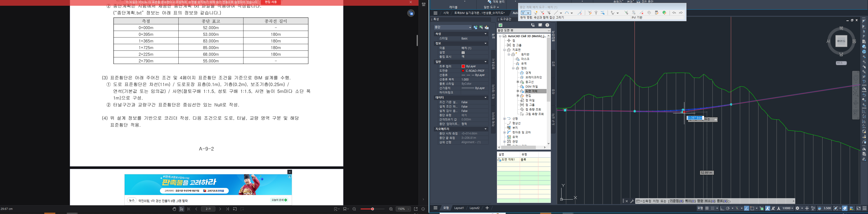Click the PDF viewer hand pan tool
This screenshot has width=868, height=214.
tap(174, 209)
